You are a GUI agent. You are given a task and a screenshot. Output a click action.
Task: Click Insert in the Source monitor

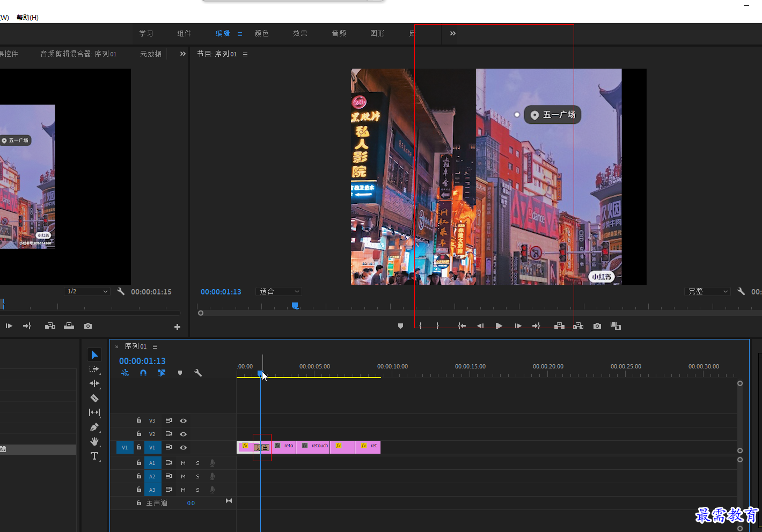[x=50, y=326]
